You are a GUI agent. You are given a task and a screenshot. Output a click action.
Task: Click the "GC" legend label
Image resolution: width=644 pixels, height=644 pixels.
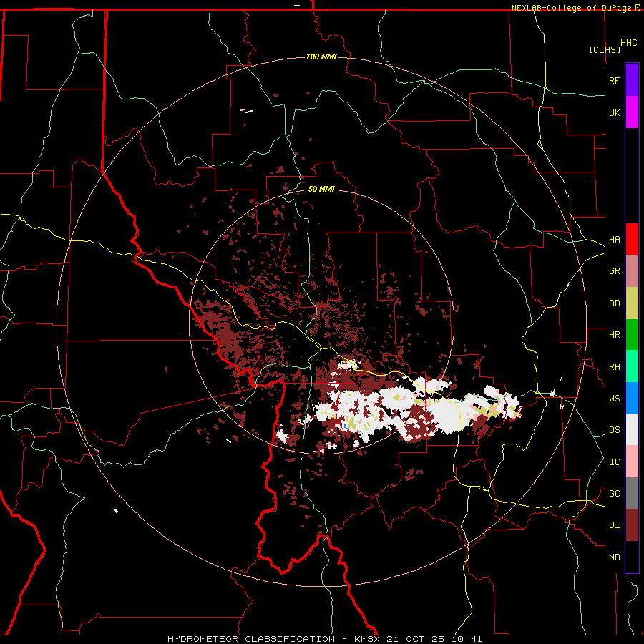(x=614, y=494)
